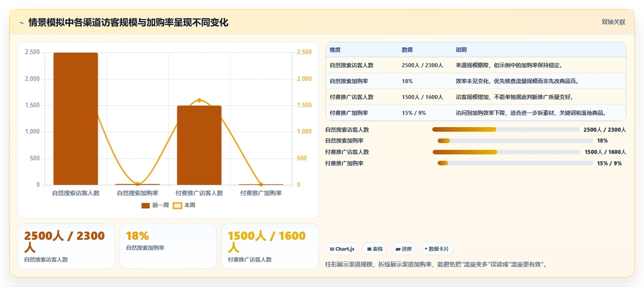The width and height of the screenshot is (644, 287).
Task: Click the 1500人 / 1600人 value beside the progress bar
Action: (605, 152)
